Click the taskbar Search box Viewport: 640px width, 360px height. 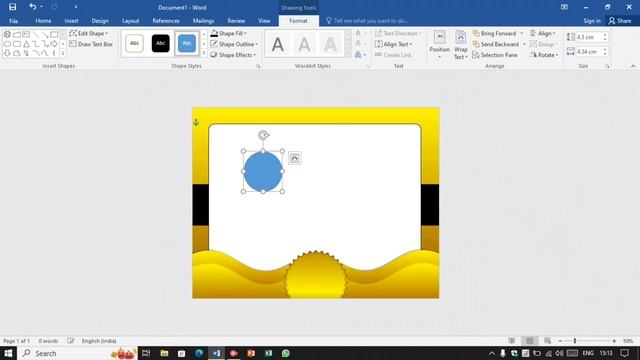pos(78,353)
